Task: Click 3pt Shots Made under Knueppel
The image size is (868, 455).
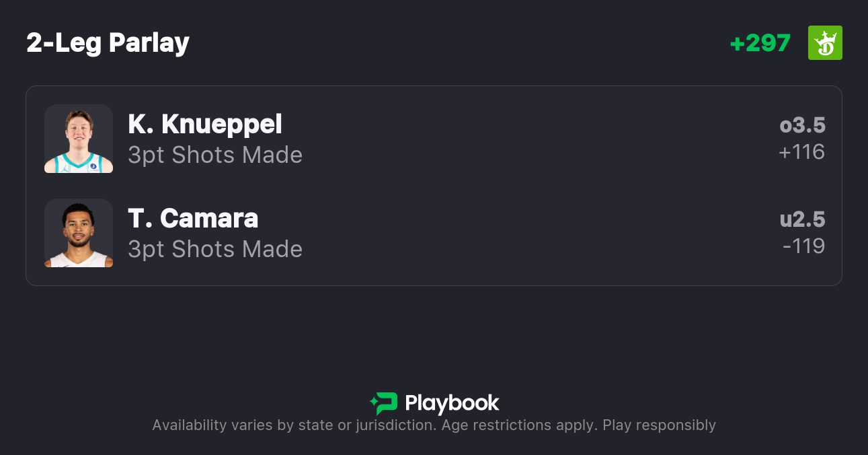Action: (215, 155)
